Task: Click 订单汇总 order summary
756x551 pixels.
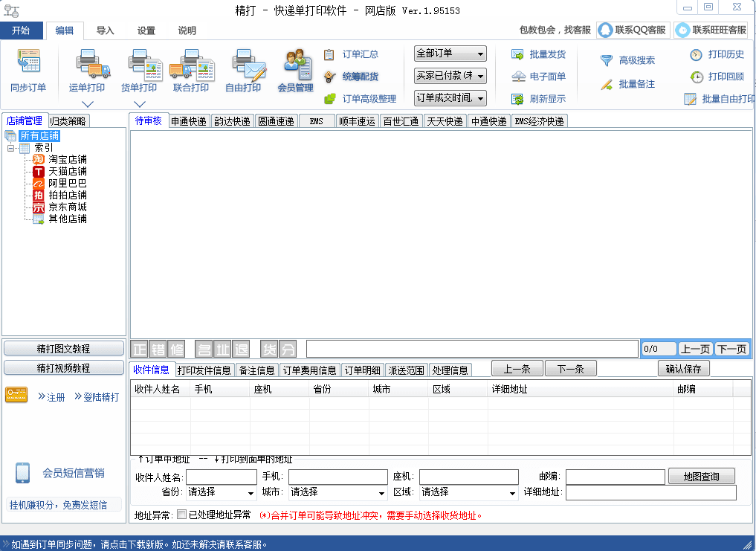Action: (x=351, y=54)
